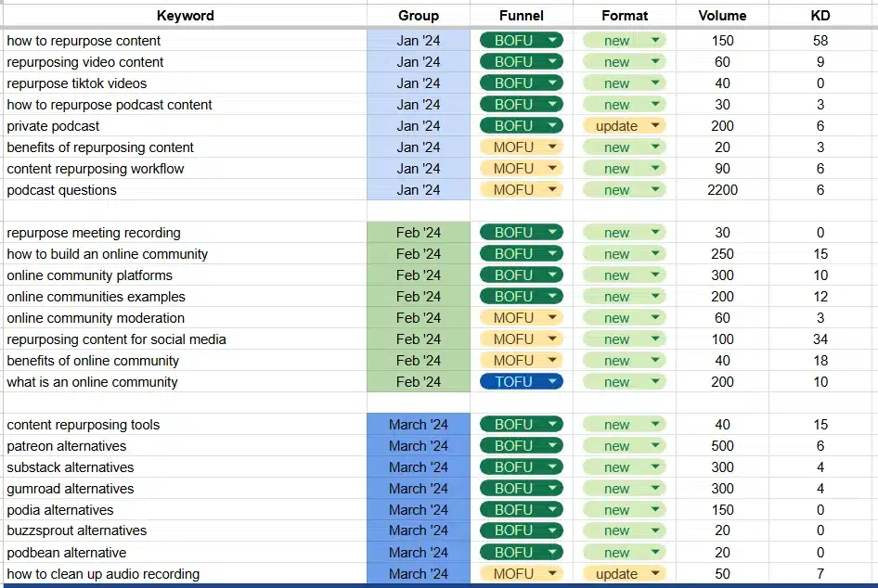Open the MOFU dropdown for 'podcast questions'
878x588 pixels.
click(x=521, y=189)
